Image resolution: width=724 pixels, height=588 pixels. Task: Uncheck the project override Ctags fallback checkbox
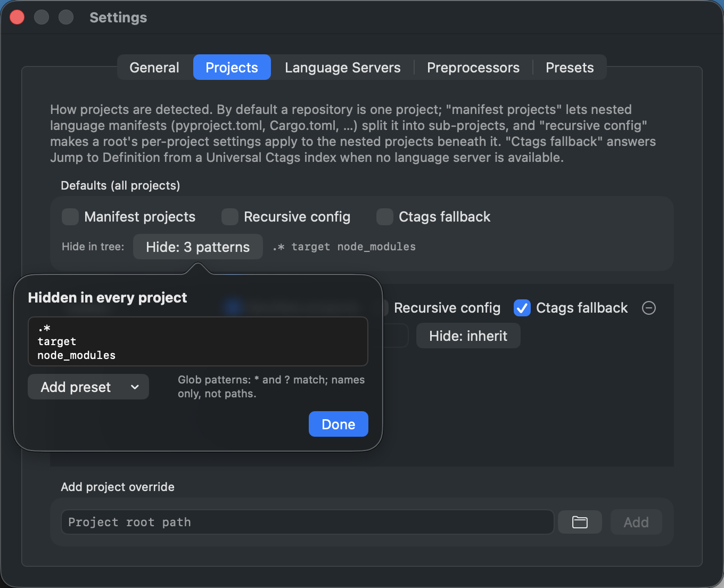click(x=522, y=308)
